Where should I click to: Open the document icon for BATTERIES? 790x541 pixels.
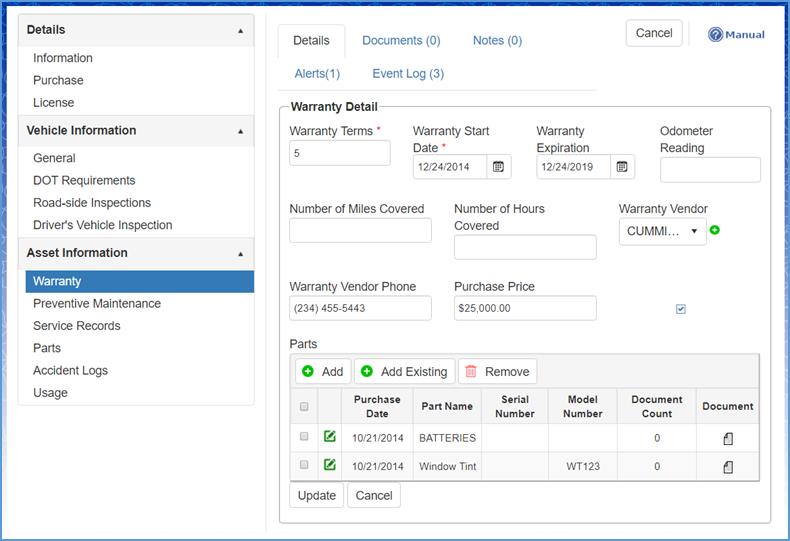point(728,438)
